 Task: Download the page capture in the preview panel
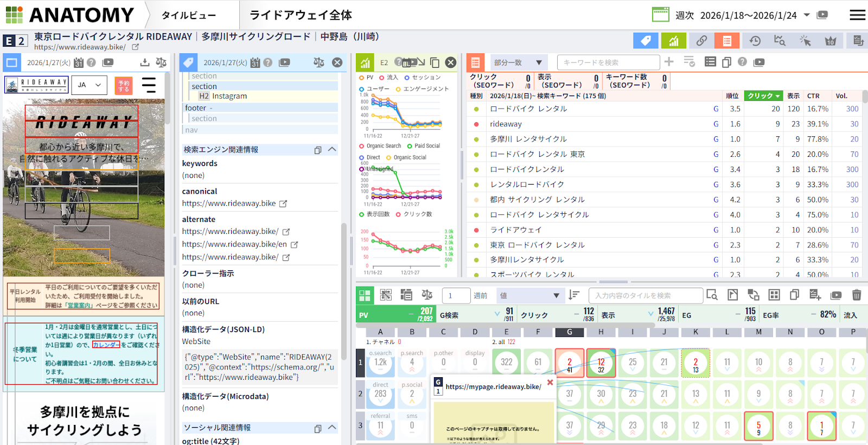point(144,62)
